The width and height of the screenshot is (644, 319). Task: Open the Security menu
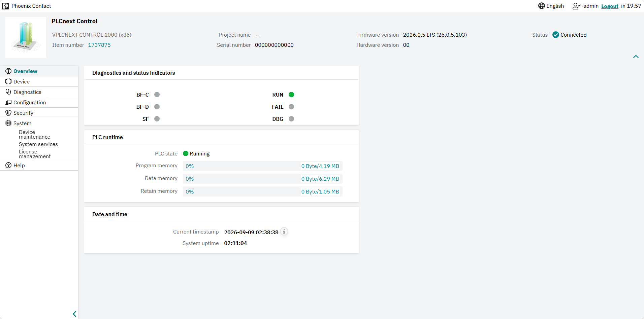39,113
